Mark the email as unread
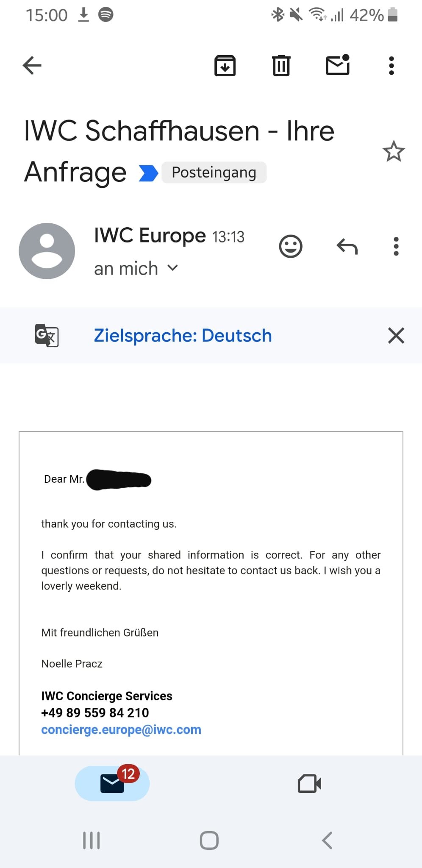The width and height of the screenshot is (422, 868). pos(338,65)
